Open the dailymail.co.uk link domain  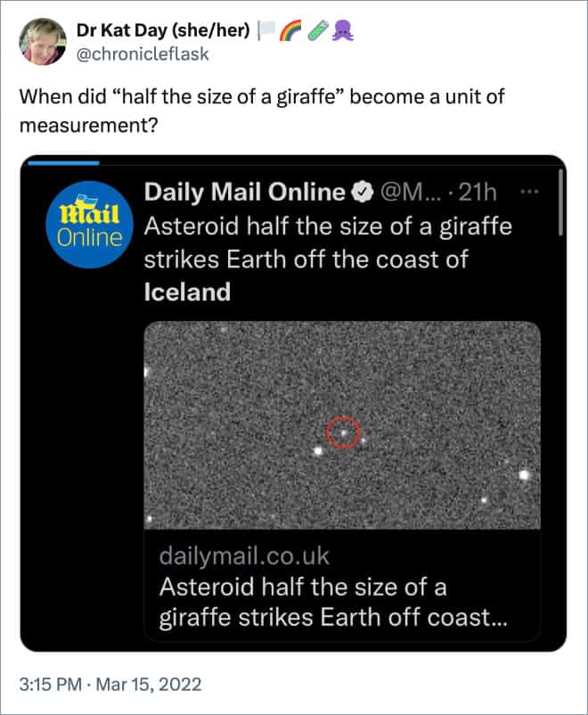244,557
